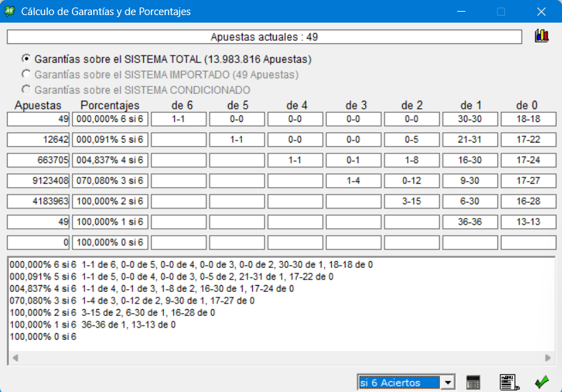562x392 pixels.
Task: Click the calculator icon at the bottom
Action: pos(473,382)
